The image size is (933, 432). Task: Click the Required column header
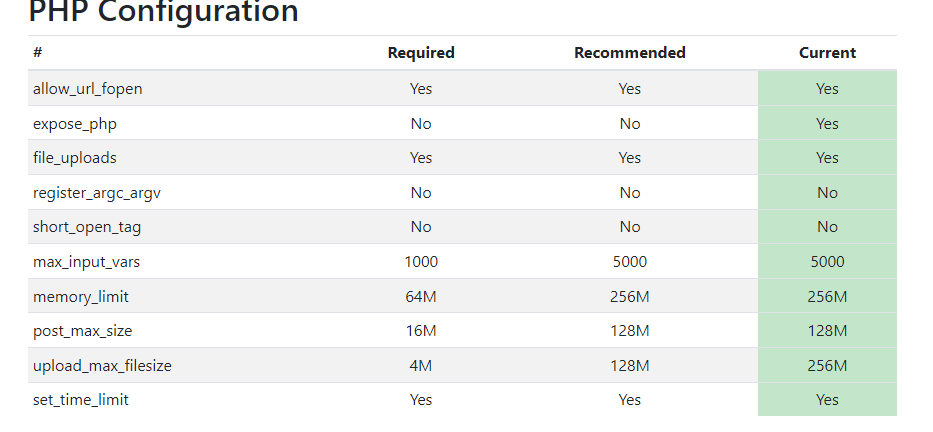tap(421, 53)
